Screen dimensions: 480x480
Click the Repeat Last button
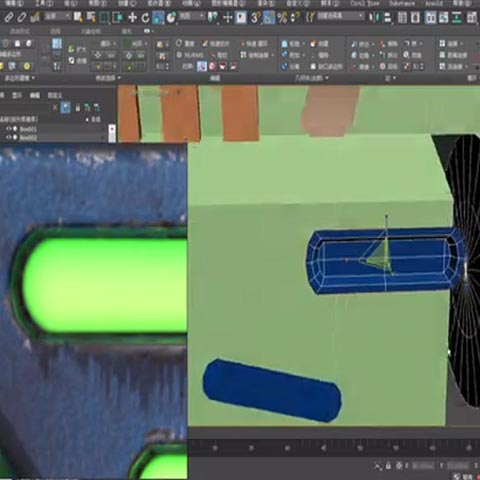[x=185, y=44]
